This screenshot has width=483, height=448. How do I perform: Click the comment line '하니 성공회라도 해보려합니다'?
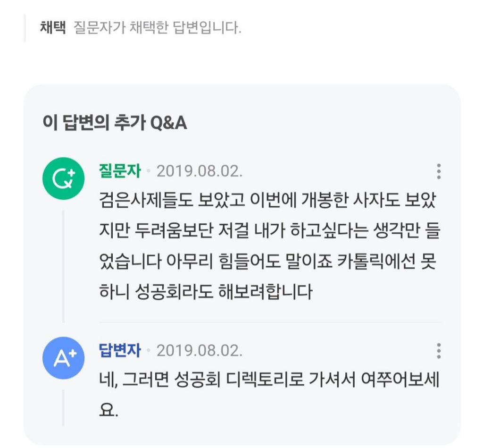[206, 292]
